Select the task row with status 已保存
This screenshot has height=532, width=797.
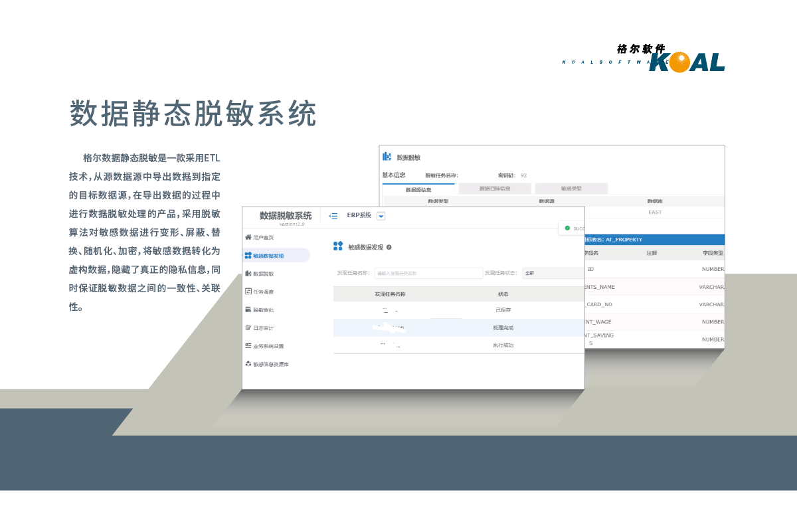458,310
